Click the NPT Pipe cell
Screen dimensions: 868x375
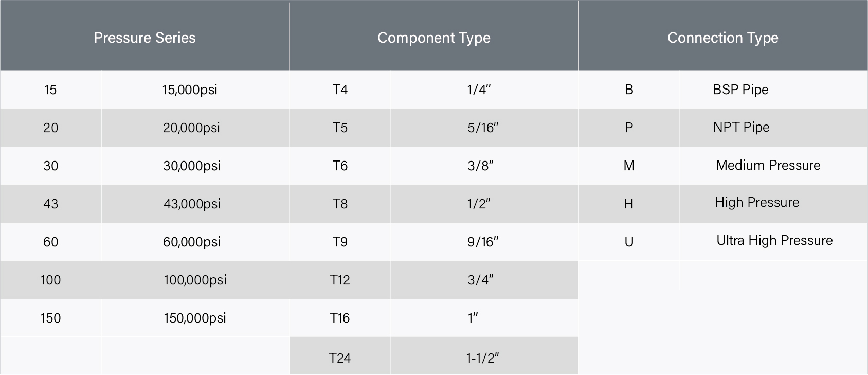coord(741,127)
